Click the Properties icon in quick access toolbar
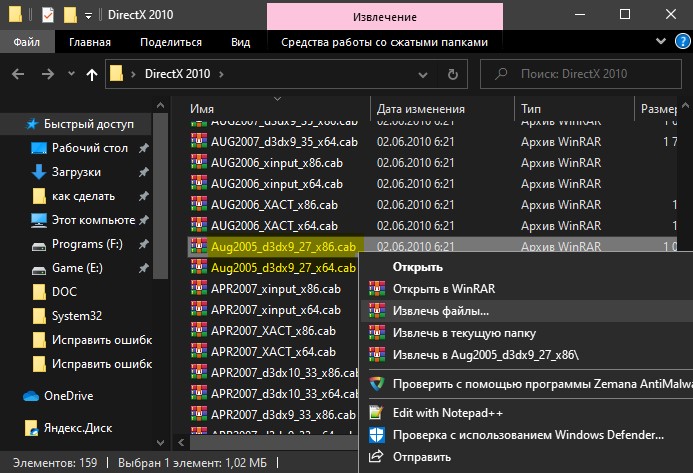693x473 pixels. coord(48,15)
